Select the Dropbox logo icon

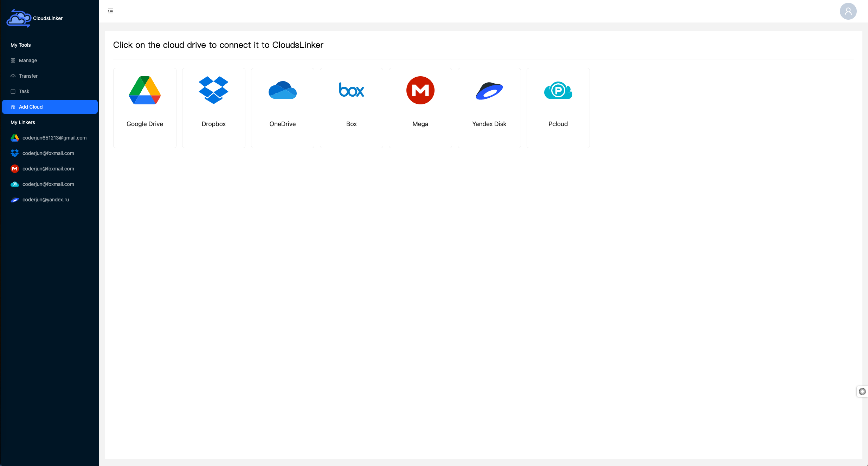(x=214, y=90)
